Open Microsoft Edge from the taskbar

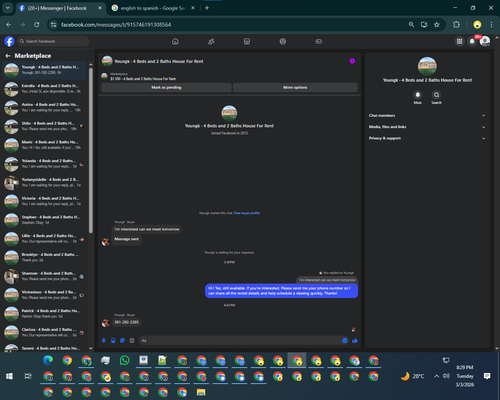[x=48, y=360]
